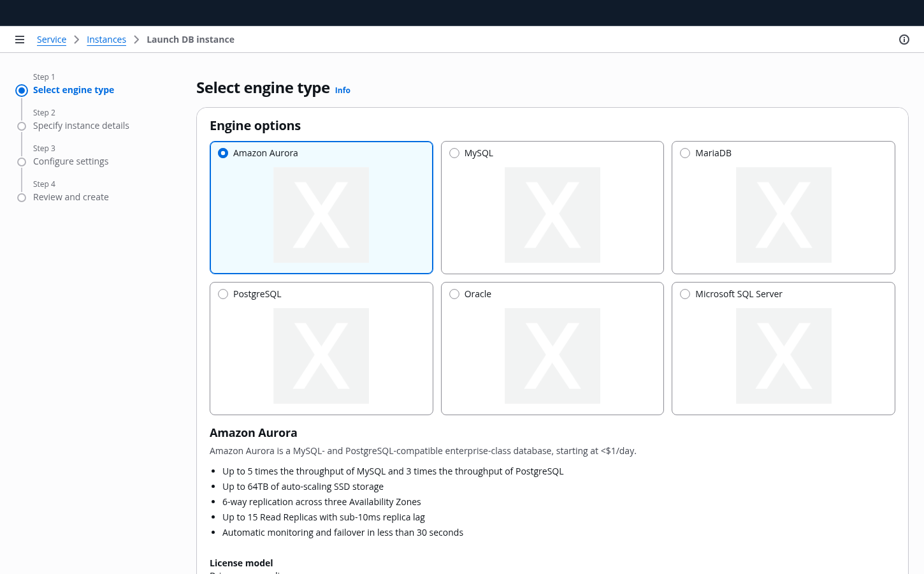Click the Automatic monitoring and failover bullet
The height and width of the screenshot is (574, 924).
343,533
